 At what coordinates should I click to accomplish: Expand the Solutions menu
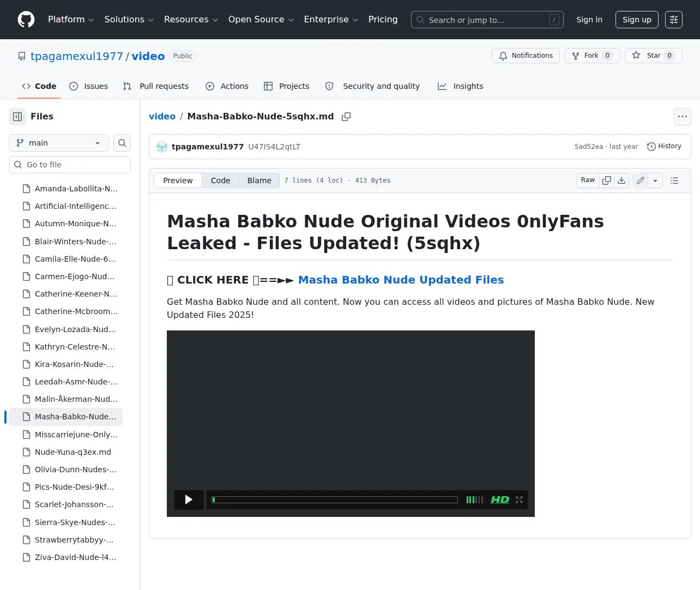(x=129, y=20)
